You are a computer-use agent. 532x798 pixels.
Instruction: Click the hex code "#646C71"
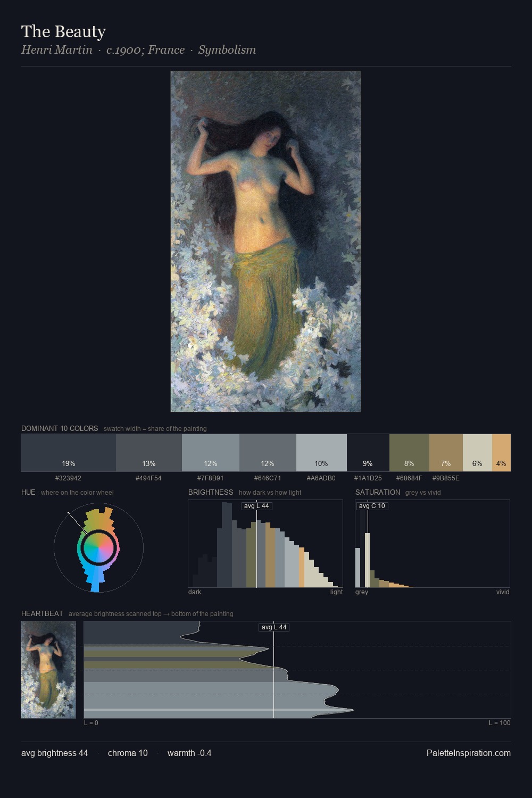click(x=268, y=478)
